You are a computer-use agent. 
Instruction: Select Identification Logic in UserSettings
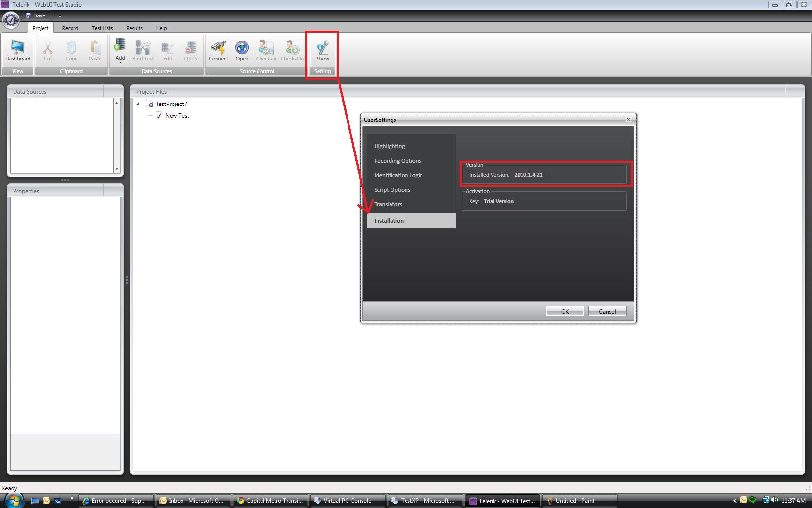coord(398,175)
